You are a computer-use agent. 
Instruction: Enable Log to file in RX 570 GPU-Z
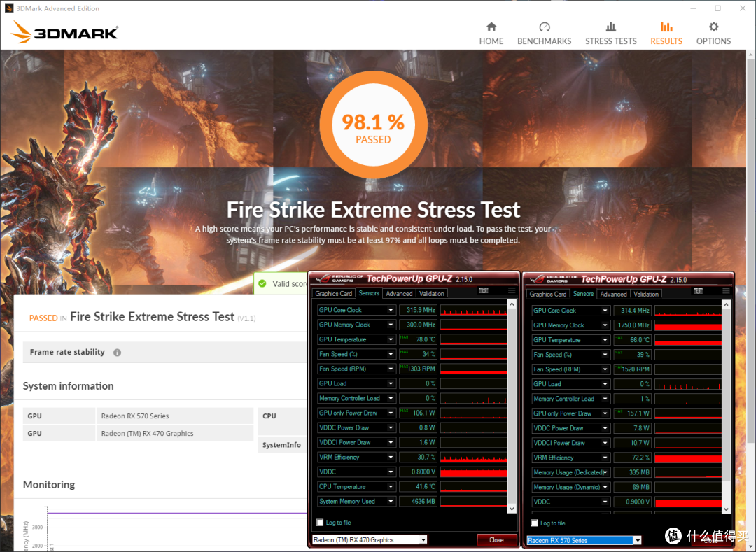(x=534, y=523)
